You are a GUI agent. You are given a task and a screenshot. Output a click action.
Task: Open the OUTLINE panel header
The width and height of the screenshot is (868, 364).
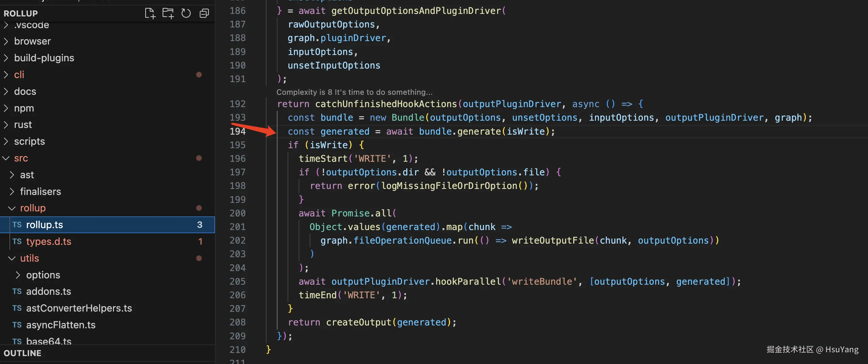[22, 353]
